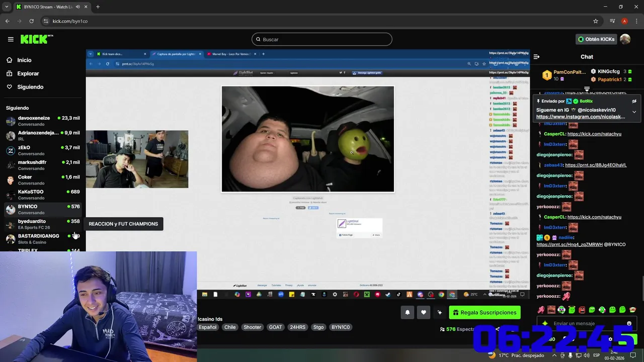Viewport: 644px width, 362px height.
Task: Open KaKoSTGO channel in following list
Action: [43, 194]
